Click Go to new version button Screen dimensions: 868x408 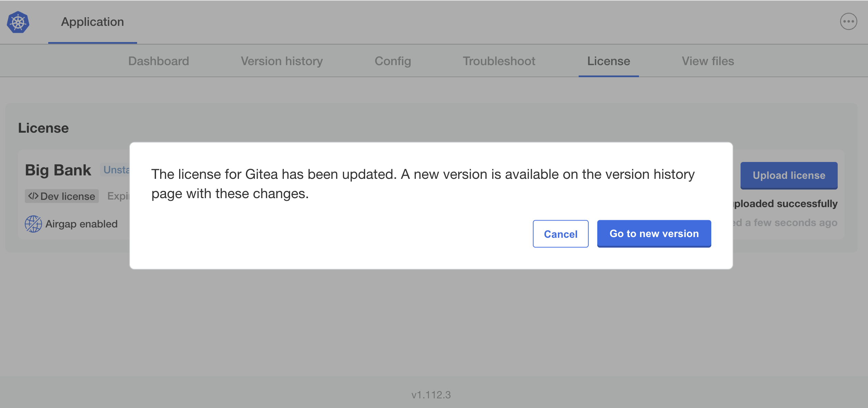point(654,233)
